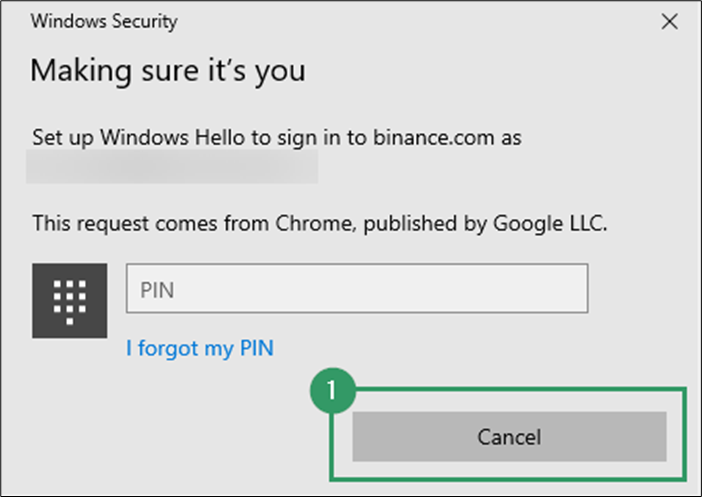Image resolution: width=702 pixels, height=497 pixels.
Task: Click the PIN keypad icon
Action: [x=69, y=301]
